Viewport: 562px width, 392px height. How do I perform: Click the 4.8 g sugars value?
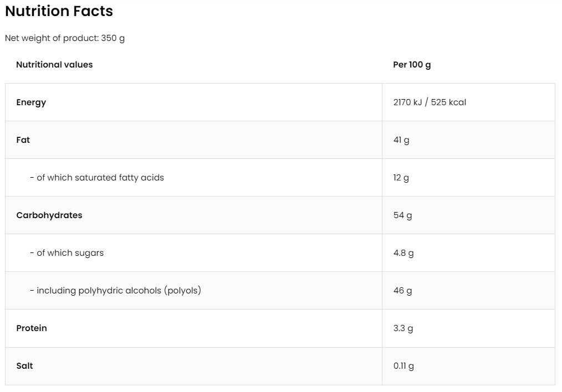click(x=403, y=252)
